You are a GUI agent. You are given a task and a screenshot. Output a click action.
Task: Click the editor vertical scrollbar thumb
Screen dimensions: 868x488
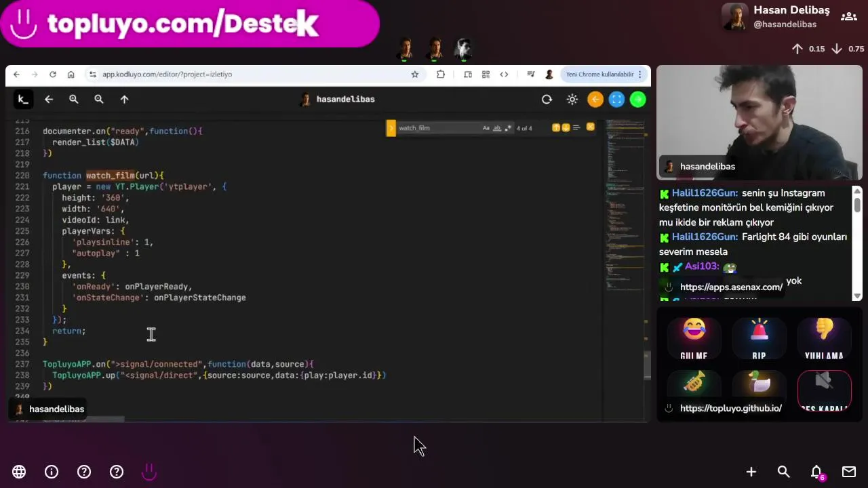pyautogui.click(x=647, y=366)
